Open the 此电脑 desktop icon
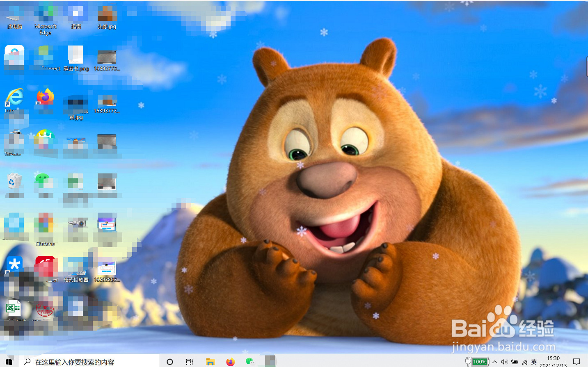Screen dimensions: 588x367 (x=14, y=17)
